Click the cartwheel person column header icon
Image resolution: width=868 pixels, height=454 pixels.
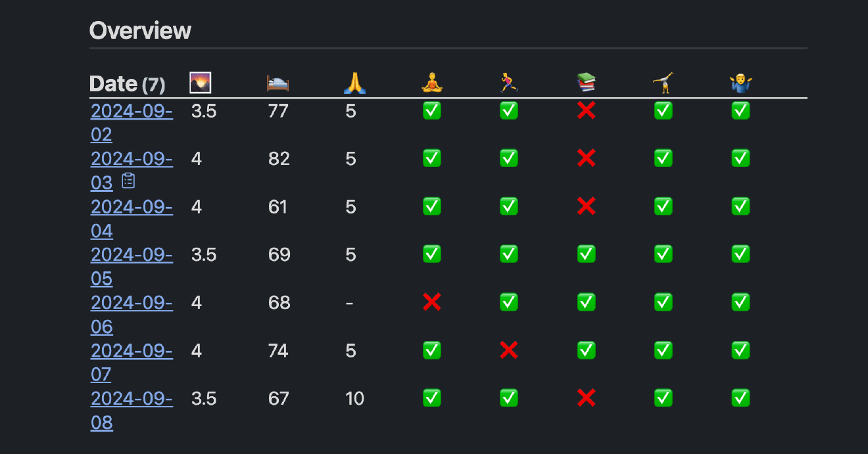(x=663, y=83)
